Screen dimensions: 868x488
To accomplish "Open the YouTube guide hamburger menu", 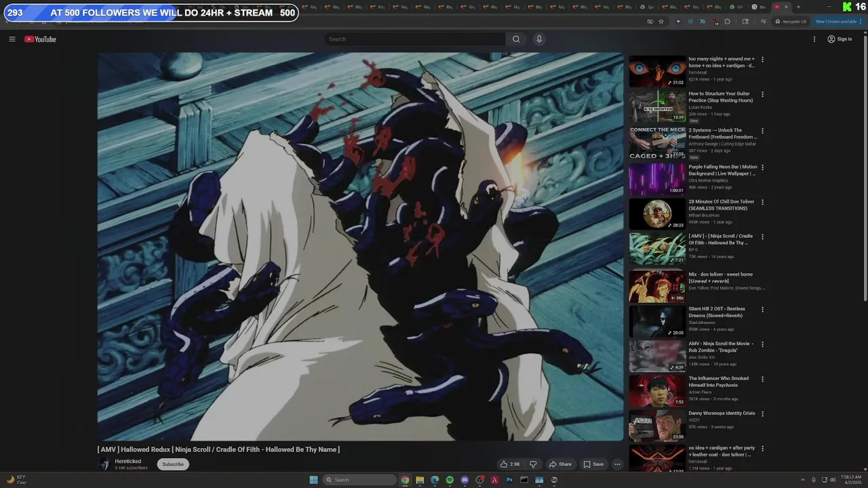I will tap(12, 39).
